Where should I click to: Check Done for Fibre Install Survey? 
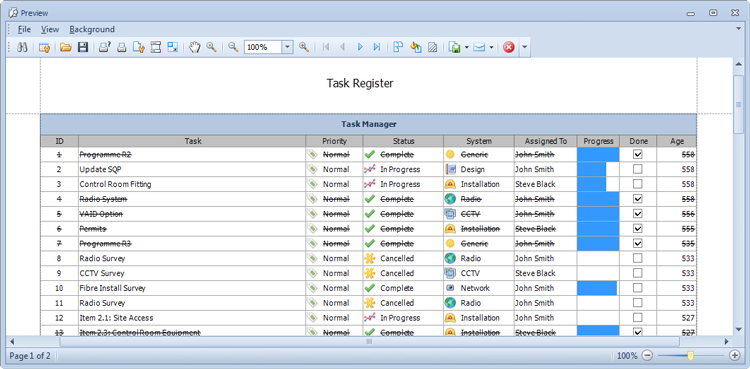tap(638, 288)
